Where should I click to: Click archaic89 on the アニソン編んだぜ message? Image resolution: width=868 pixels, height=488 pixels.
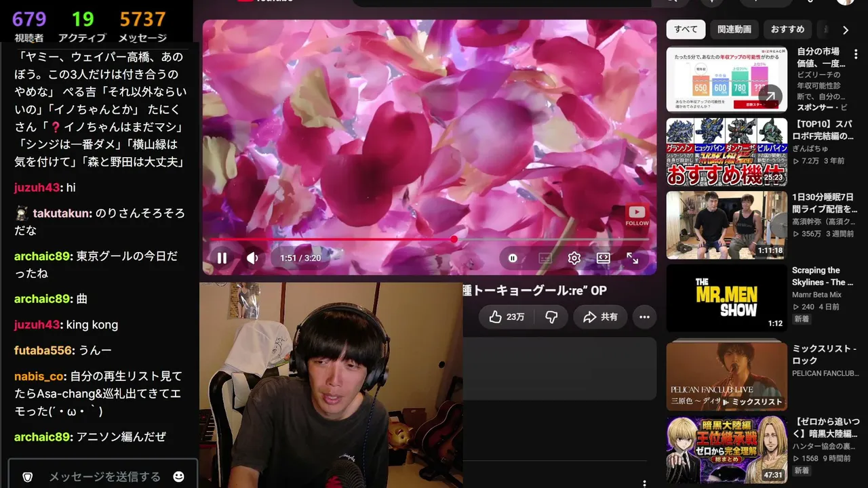point(43,437)
